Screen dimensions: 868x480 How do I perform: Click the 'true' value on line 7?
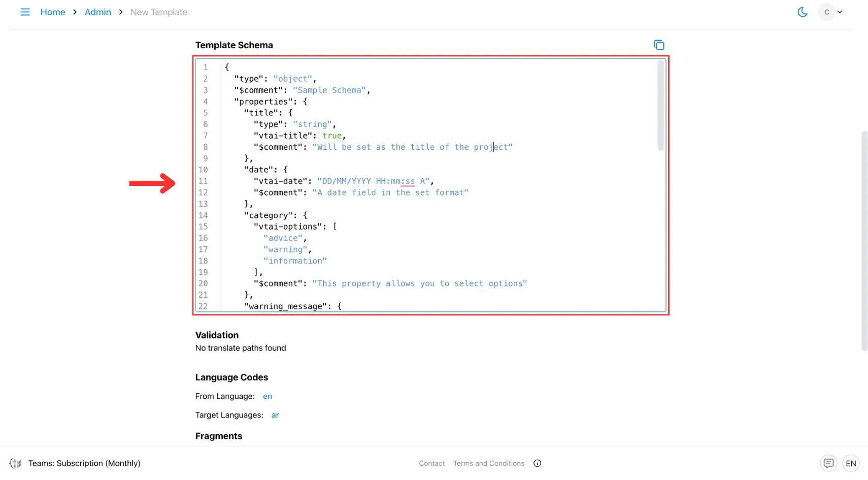coord(332,136)
